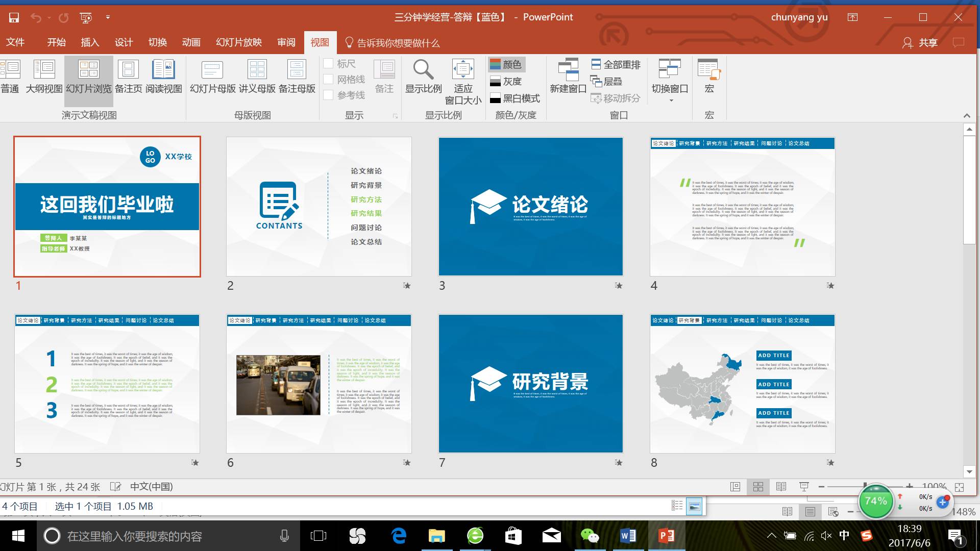Switch to Outline View (大纲视图)
The image size is (980, 551).
click(44, 76)
